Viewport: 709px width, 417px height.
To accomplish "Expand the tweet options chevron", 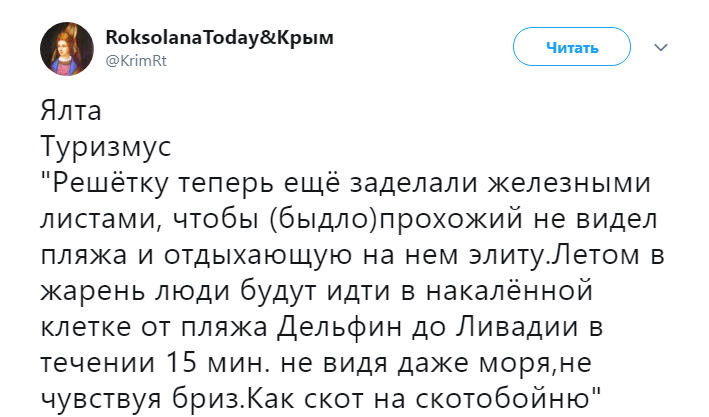I will tap(661, 47).
